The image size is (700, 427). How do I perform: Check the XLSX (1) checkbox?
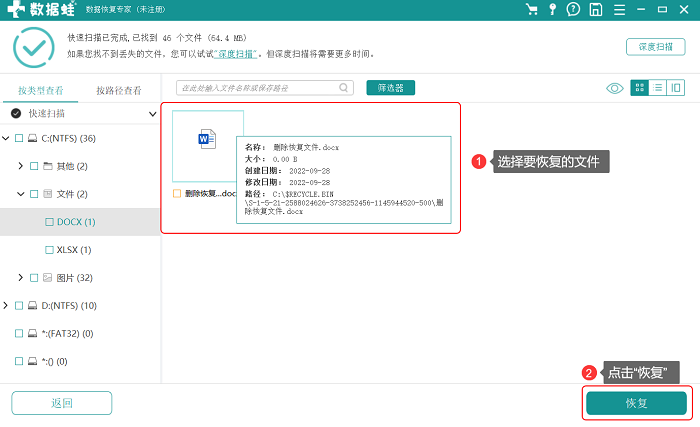pyautogui.click(x=49, y=250)
